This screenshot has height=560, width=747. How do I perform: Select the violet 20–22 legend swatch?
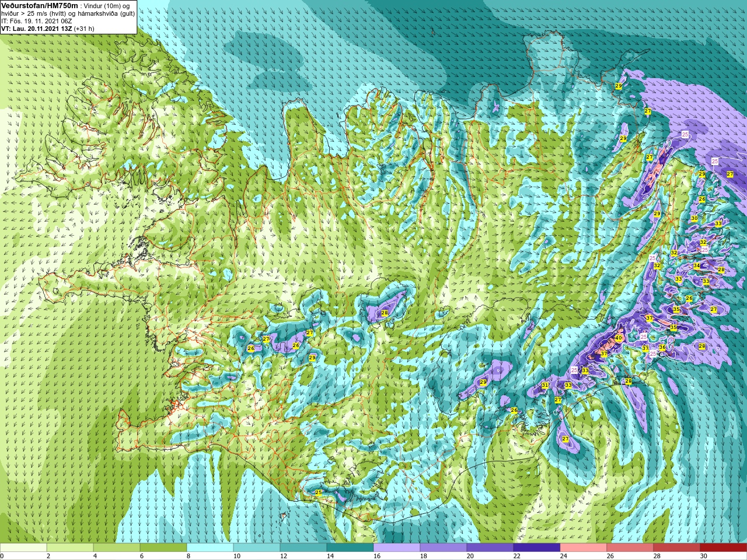tap(490, 548)
